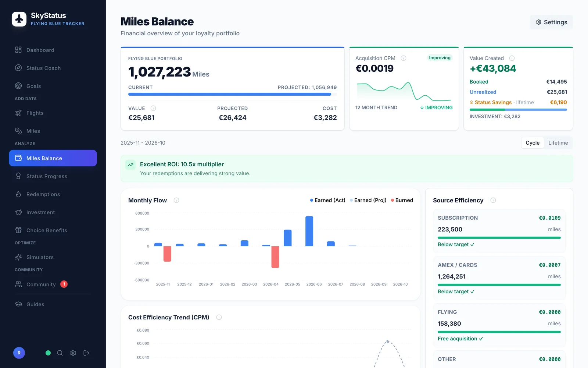Click the Subscription efficiency green bar
Screen dimensions: 588x368
point(499,238)
